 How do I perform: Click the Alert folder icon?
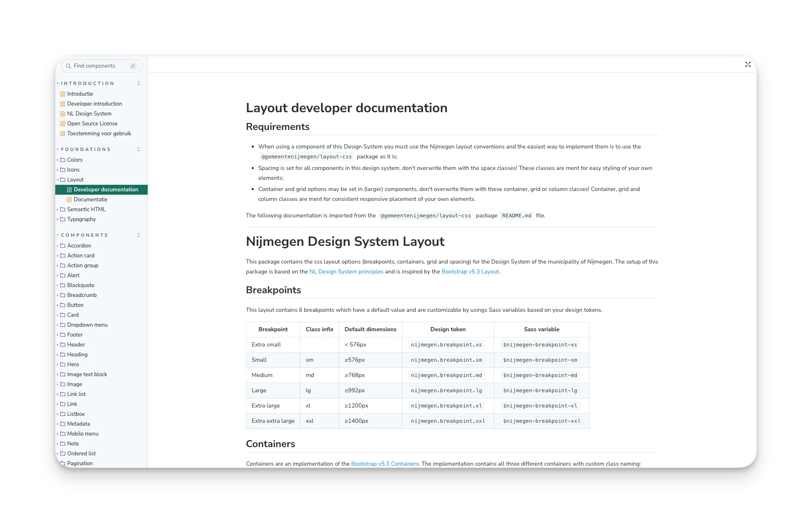[63, 276]
